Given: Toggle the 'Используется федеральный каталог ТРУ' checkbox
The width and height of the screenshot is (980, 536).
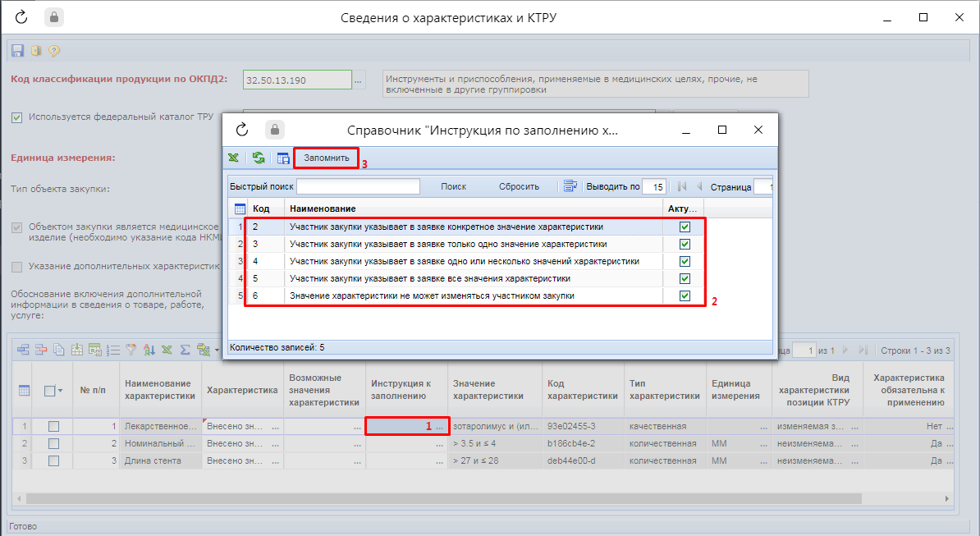Looking at the screenshot, I should (17, 117).
